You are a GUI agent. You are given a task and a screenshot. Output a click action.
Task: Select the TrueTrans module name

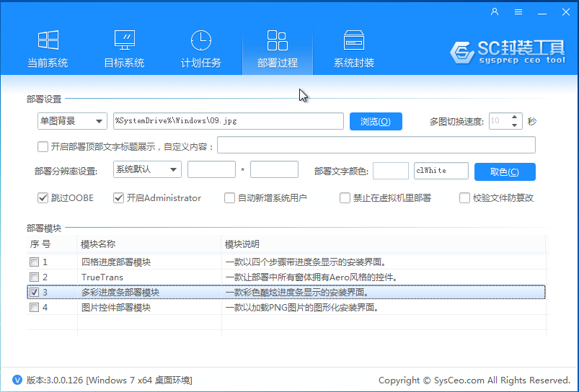coord(102,277)
